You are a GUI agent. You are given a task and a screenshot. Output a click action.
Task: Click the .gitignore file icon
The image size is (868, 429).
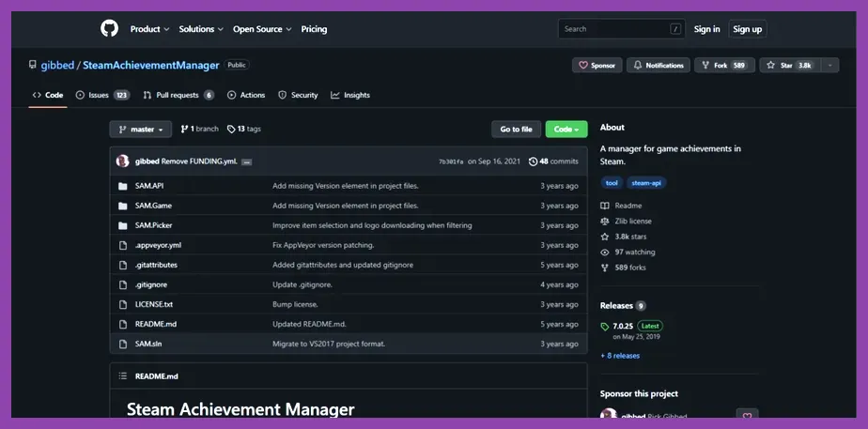point(123,284)
